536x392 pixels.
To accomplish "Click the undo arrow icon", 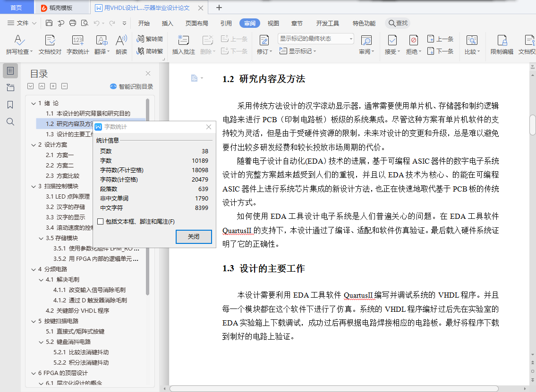I will (x=96, y=23).
